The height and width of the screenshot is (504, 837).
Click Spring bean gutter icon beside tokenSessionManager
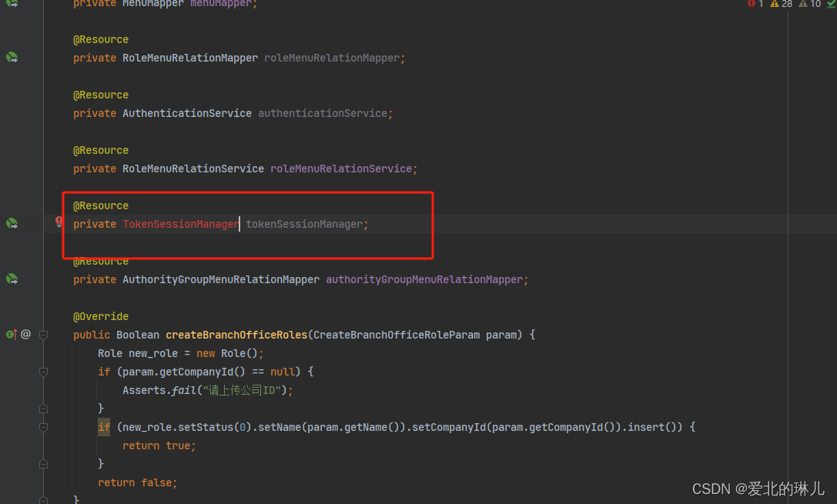click(x=12, y=224)
